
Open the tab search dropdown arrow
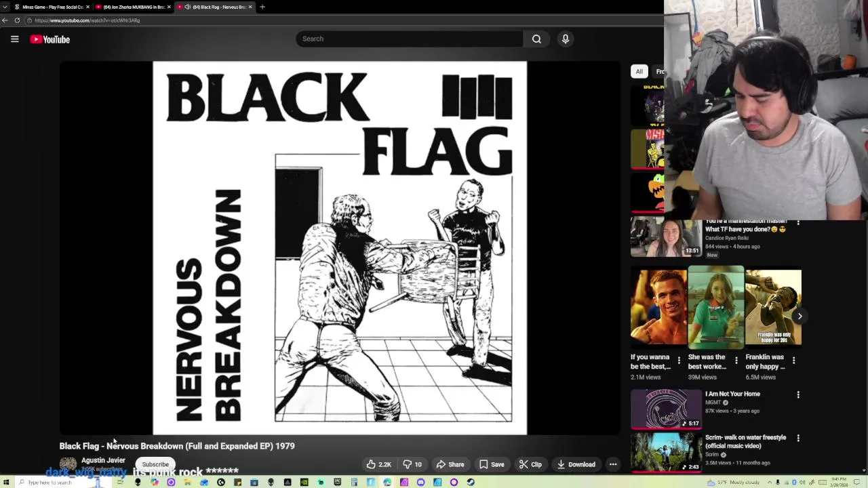point(5,7)
